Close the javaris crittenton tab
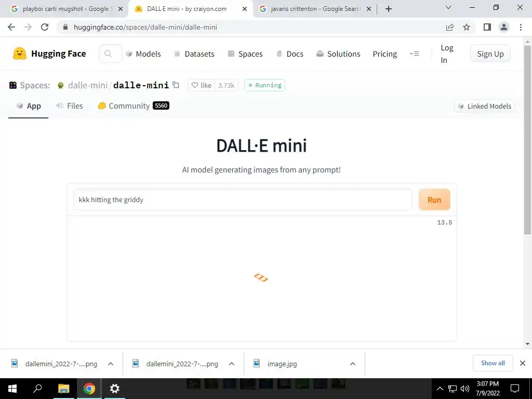This screenshot has height=399, width=532. click(x=369, y=9)
